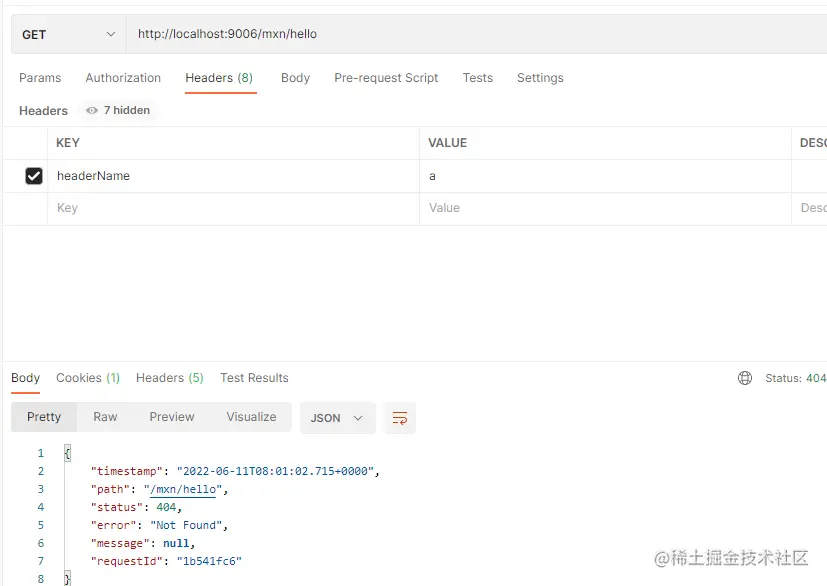Click the word-wrap lines icon
The height and width of the screenshot is (586, 827).
click(x=400, y=418)
